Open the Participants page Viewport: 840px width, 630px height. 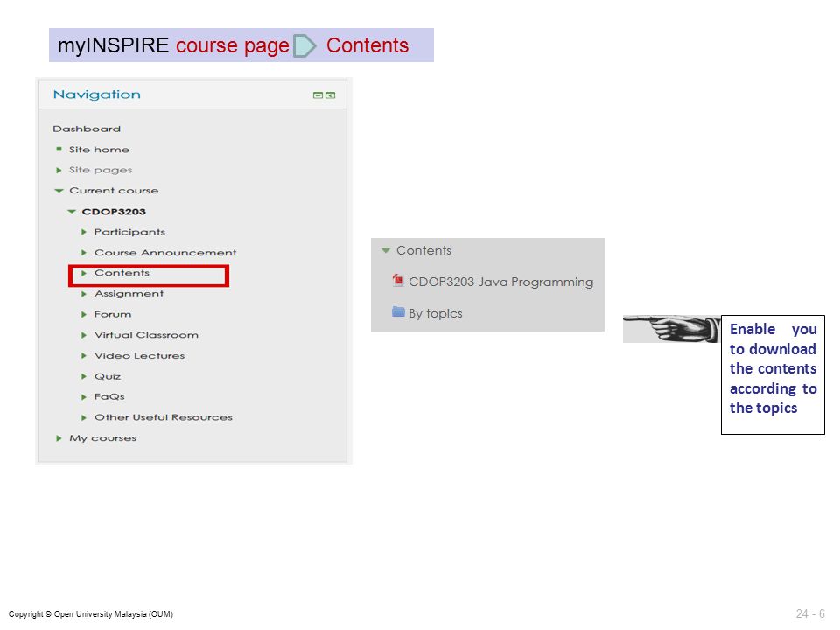(129, 232)
